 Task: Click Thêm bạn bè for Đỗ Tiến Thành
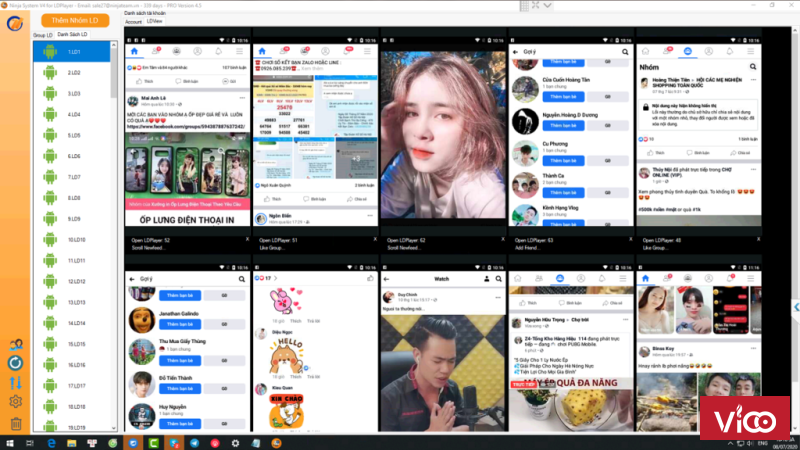(x=180, y=388)
